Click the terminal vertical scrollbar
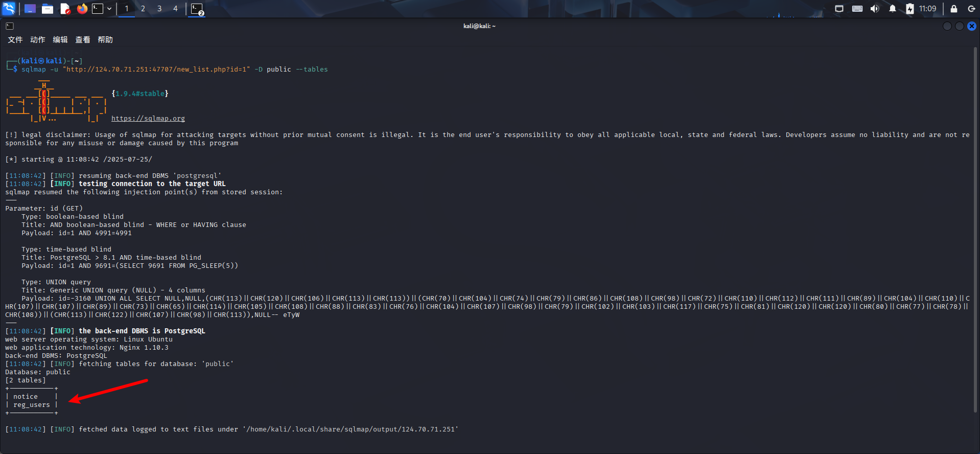Viewport: 980px width, 454px height. [975, 229]
